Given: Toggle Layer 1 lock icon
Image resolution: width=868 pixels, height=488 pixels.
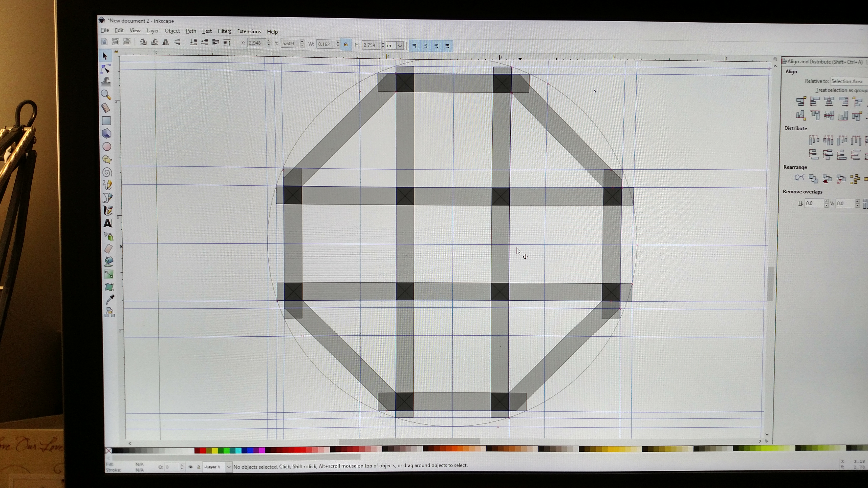Looking at the screenshot, I should point(199,467).
